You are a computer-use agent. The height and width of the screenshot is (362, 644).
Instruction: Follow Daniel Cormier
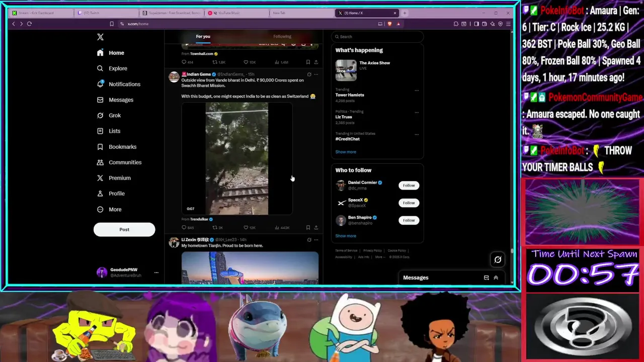click(409, 185)
